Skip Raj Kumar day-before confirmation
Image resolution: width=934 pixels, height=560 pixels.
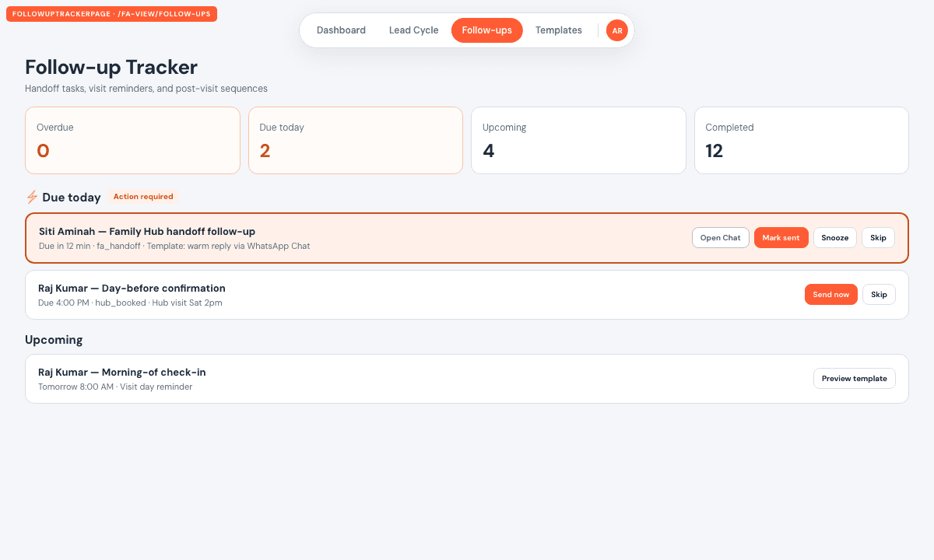pos(880,295)
